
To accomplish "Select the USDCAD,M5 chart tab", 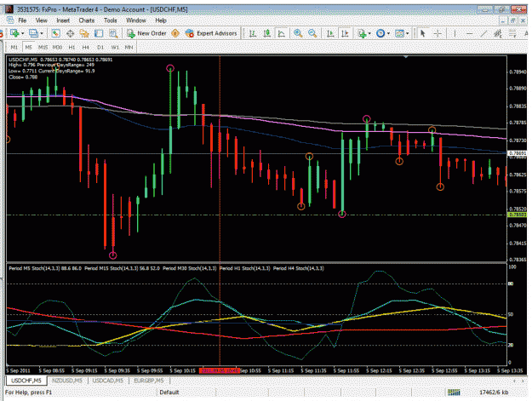I will click(108, 381).
